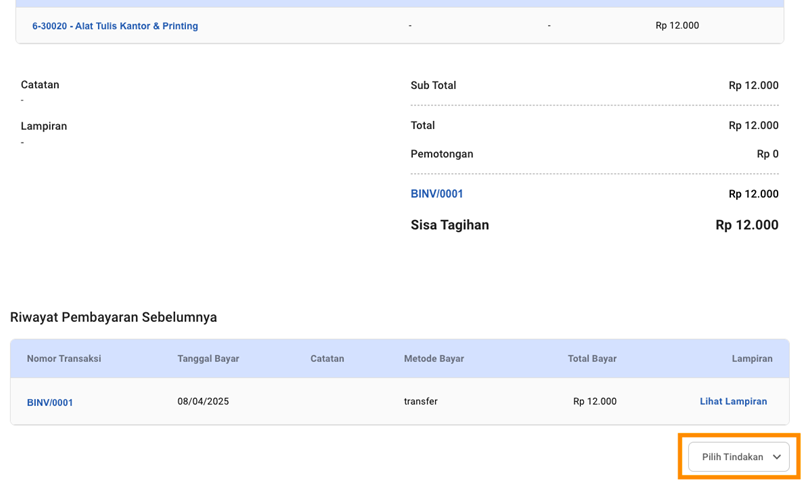Click the payment date 08/04/2025 cell
Screen dimensions: 806x488
tap(203, 401)
